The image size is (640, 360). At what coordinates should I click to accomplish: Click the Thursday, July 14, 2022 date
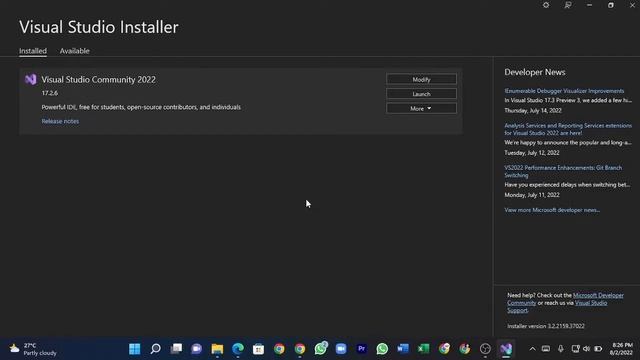tap(533, 111)
